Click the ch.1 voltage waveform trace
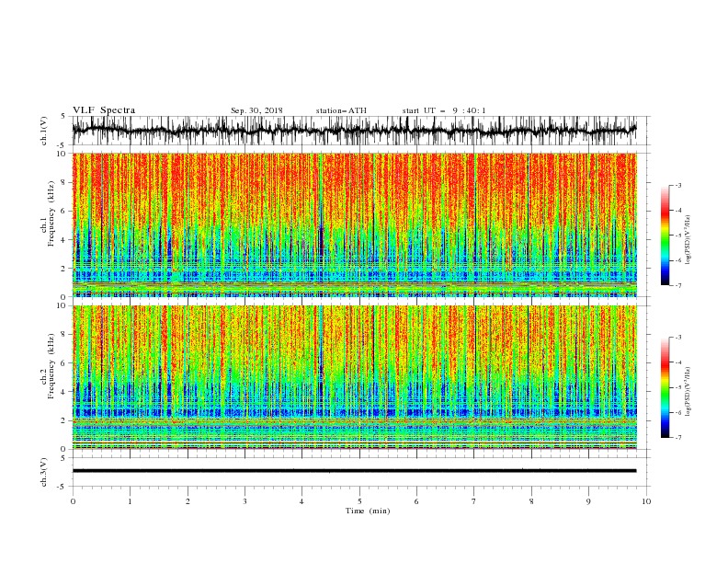This screenshot has width=728, height=563. click(x=354, y=131)
